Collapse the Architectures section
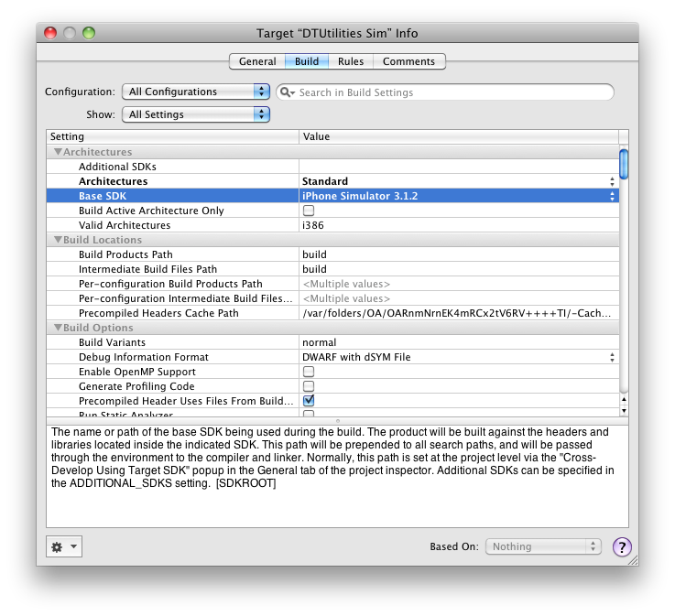 tap(58, 152)
